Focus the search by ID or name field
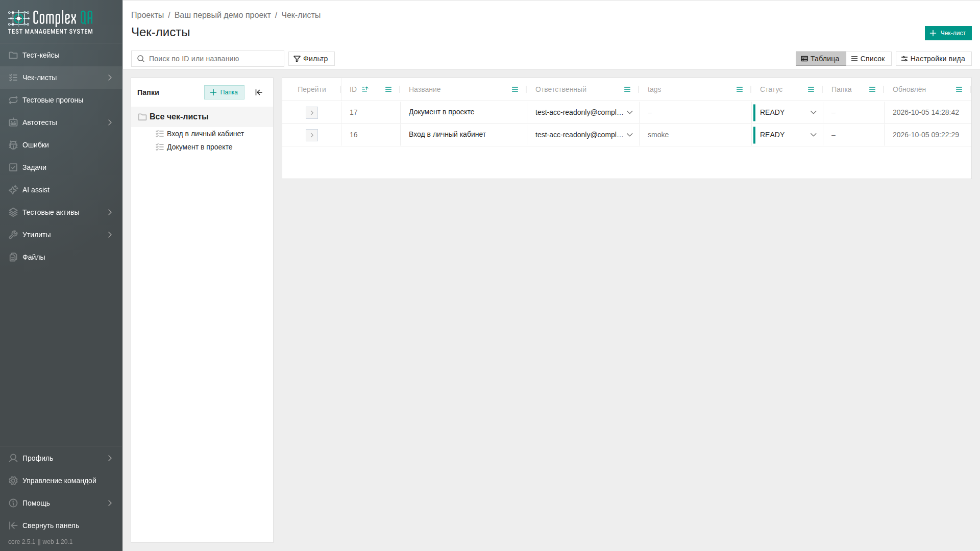 pyautogui.click(x=208, y=59)
